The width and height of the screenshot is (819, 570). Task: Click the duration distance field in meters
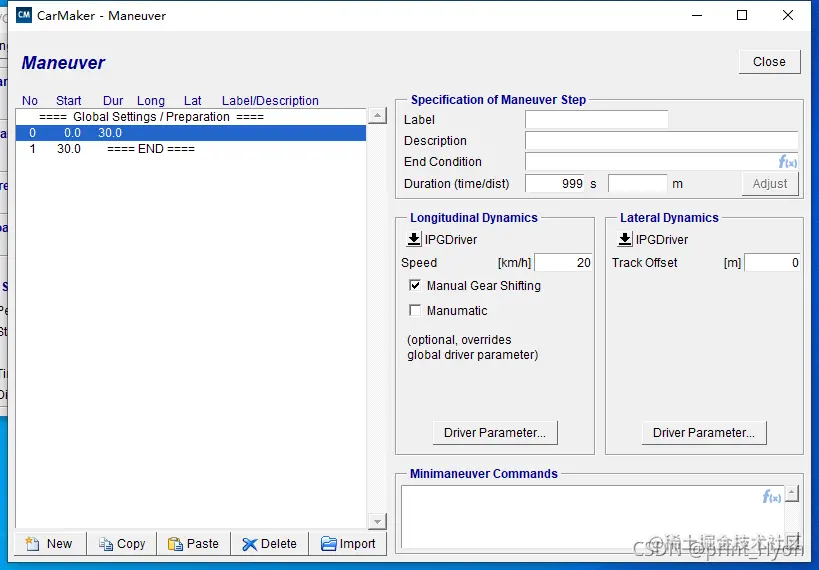coord(638,184)
